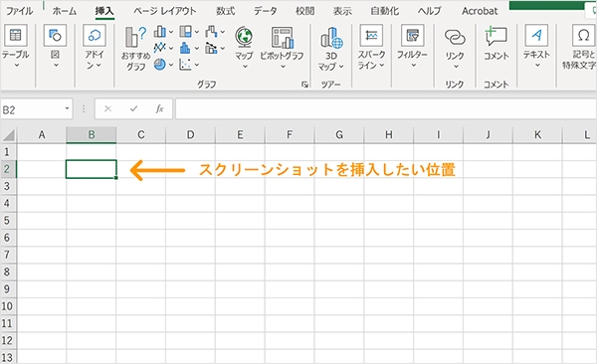Viewport: 597px width, 364px height.
Task: Insert a column or bar chart
Action: click(x=160, y=32)
